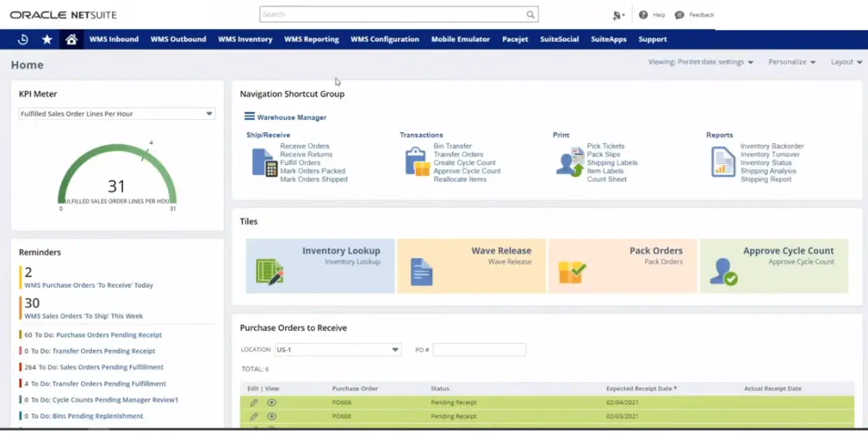Image resolution: width=868 pixels, height=434 pixels.
Task: Open the Pacejet menu
Action: 515,40
